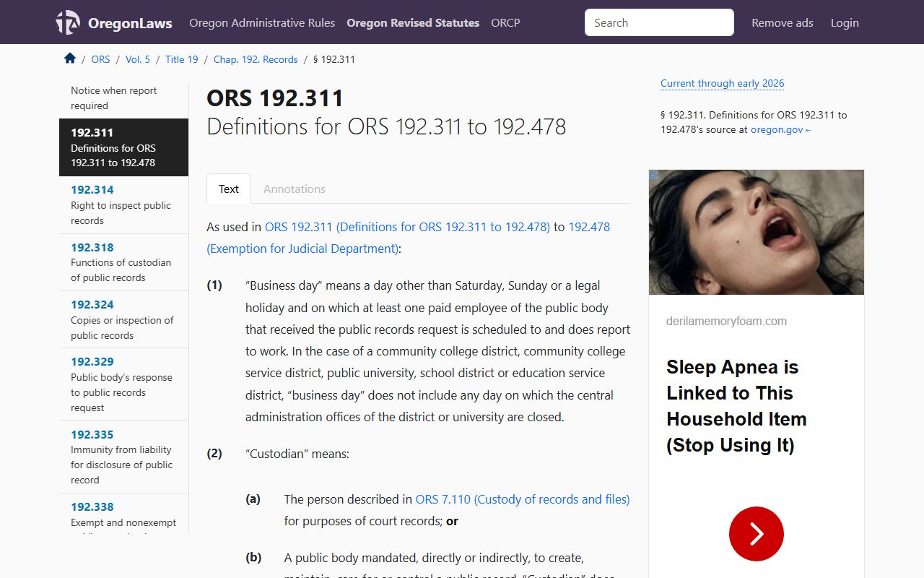Image resolution: width=924 pixels, height=578 pixels.
Task: Open 192.335 Immunity from liability
Action: pos(124,457)
